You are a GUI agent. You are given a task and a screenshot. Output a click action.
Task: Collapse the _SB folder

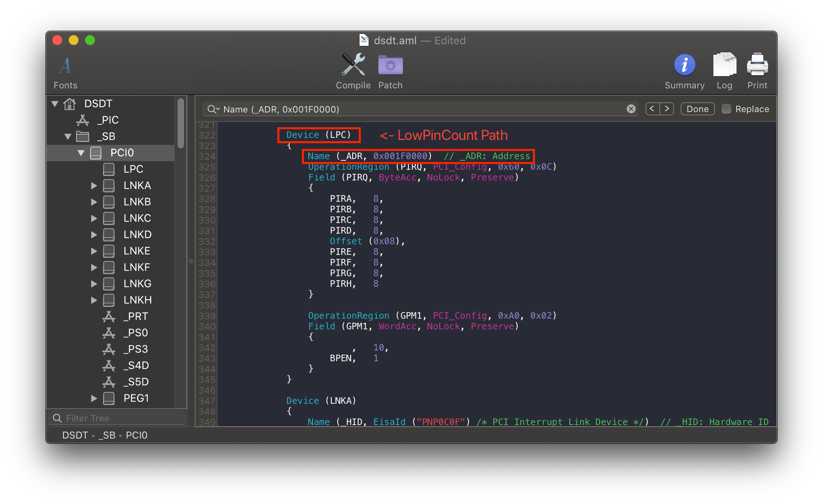click(x=68, y=136)
